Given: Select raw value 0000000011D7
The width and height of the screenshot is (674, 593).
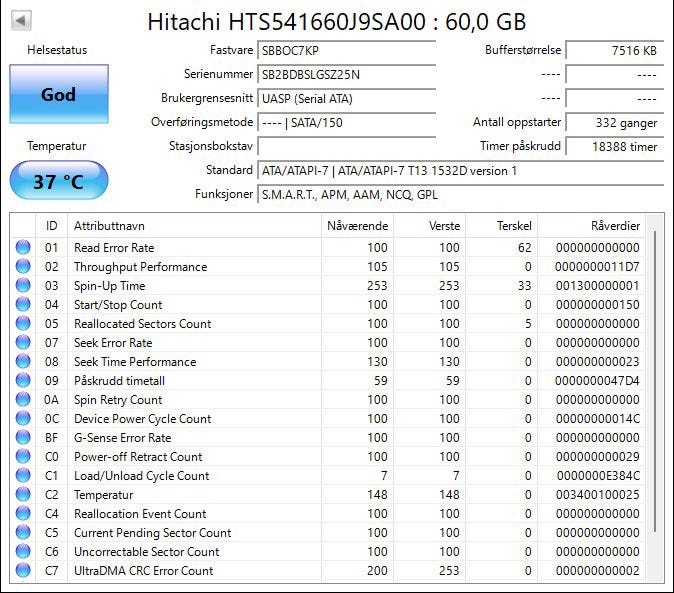Looking at the screenshot, I should (x=597, y=266).
